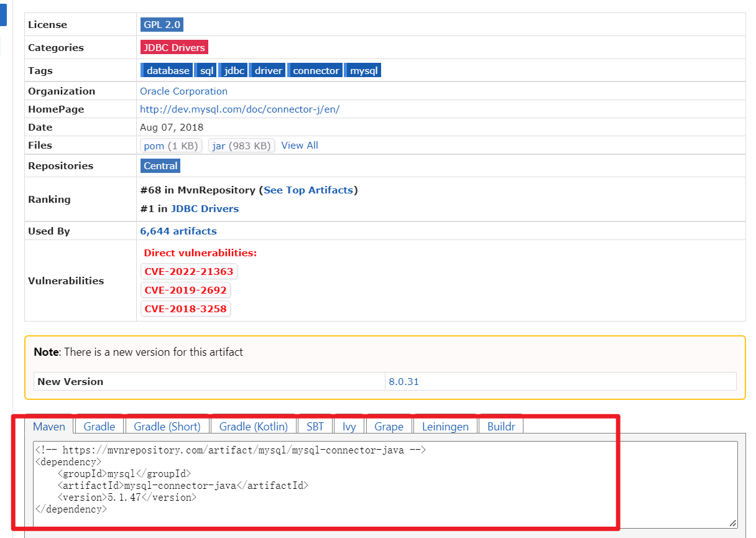
Task: Click the textarea resize handle corner
Action: [733, 524]
